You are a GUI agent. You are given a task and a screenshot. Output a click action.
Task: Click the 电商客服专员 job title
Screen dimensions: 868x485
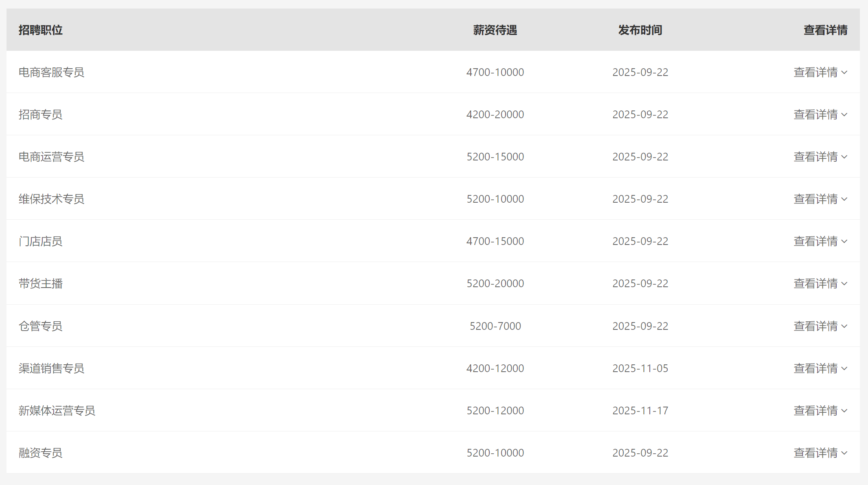(52, 72)
